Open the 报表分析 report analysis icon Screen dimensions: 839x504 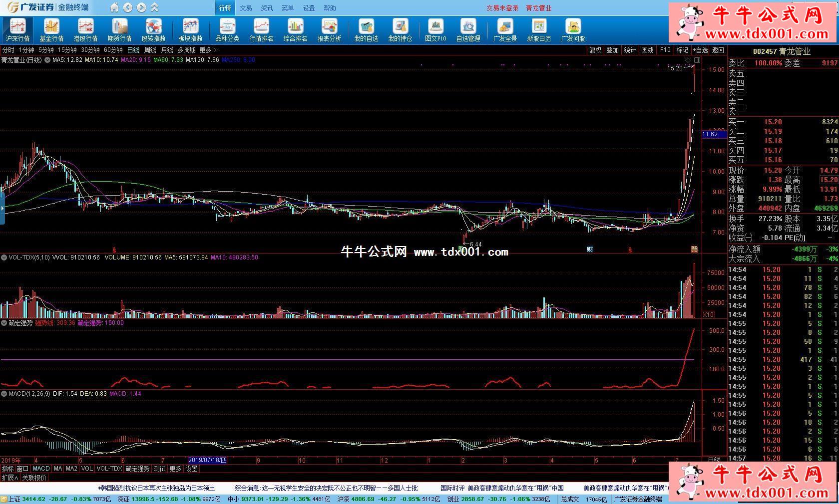click(329, 30)
